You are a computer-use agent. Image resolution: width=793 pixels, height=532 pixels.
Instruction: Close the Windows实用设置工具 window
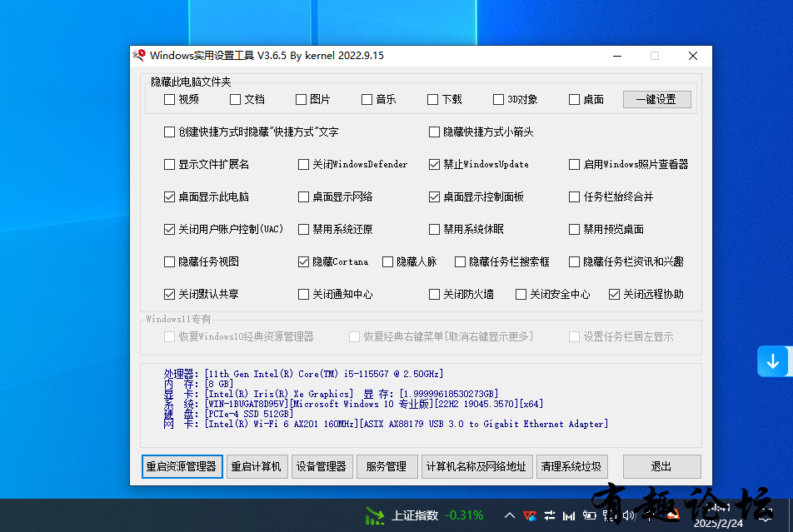pos(693,56)
